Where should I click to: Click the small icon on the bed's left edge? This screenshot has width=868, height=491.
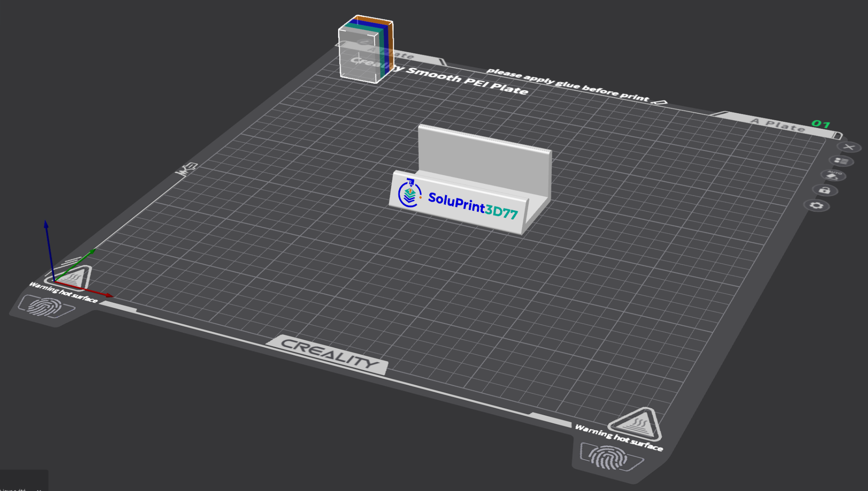(187, 169)
